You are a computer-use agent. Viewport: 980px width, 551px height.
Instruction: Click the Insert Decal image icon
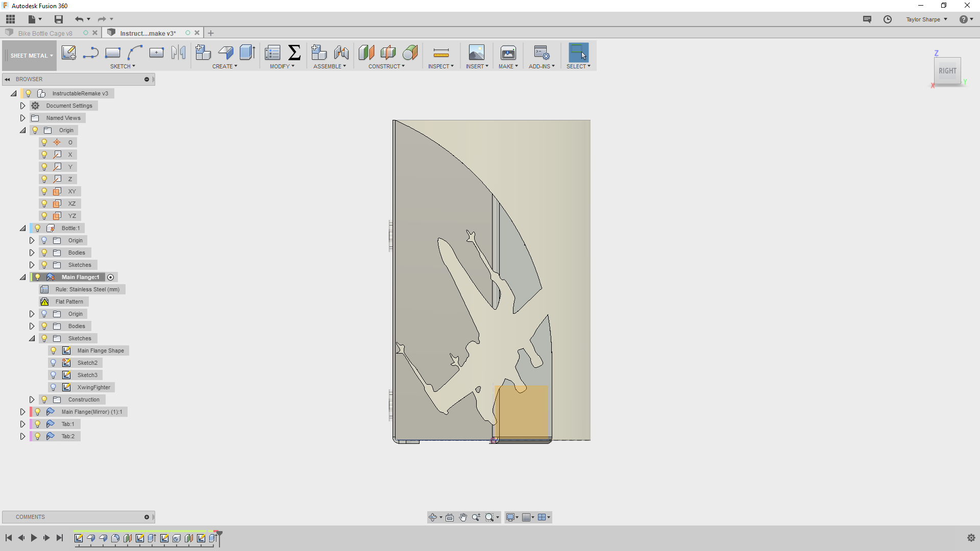(477, 53)
